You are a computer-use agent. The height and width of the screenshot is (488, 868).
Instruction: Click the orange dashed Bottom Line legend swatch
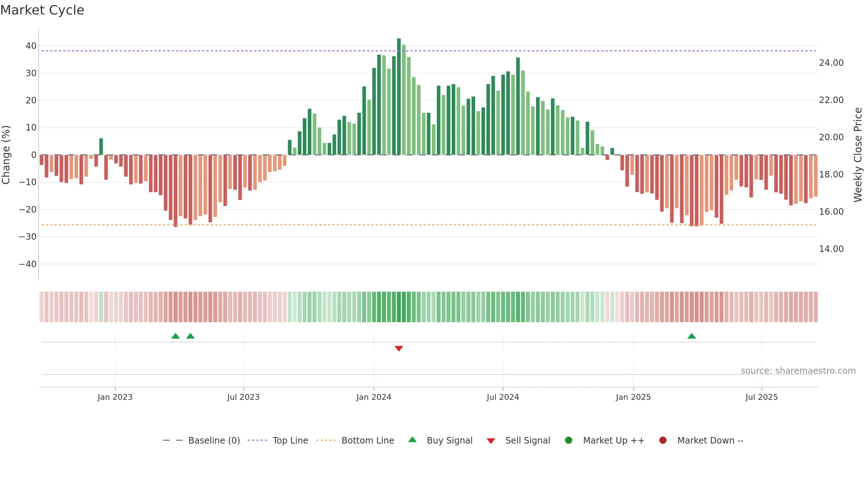[326, 440]
